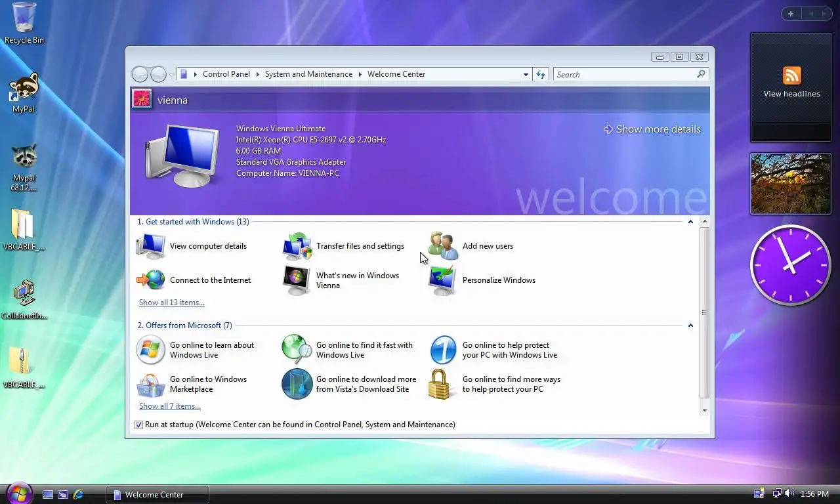Click the network tray icon
The width and height of the screenshot is (840, 504).
click(x=776, y=493)
